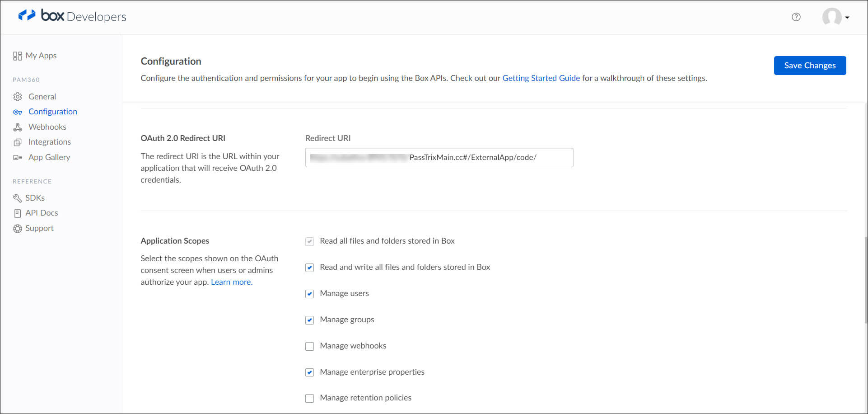Open the help question mark icon

(796, 17)
